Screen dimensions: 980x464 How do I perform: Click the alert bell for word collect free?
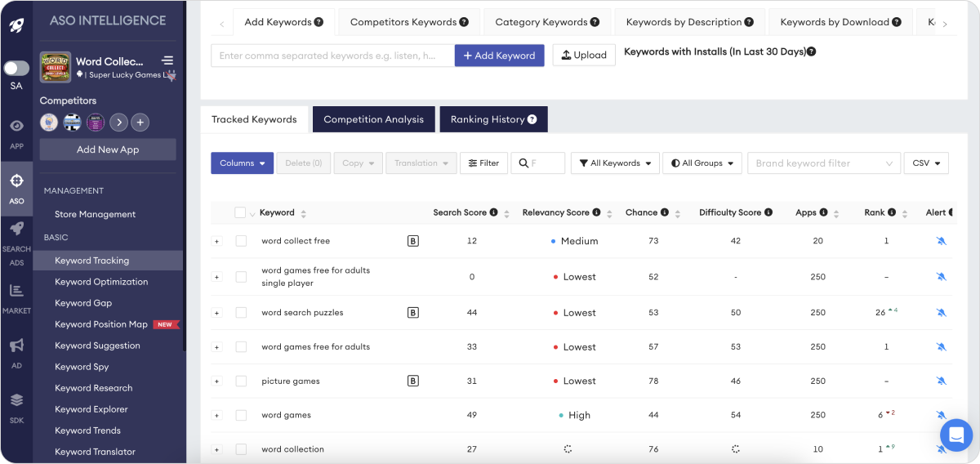pos(941,241)
